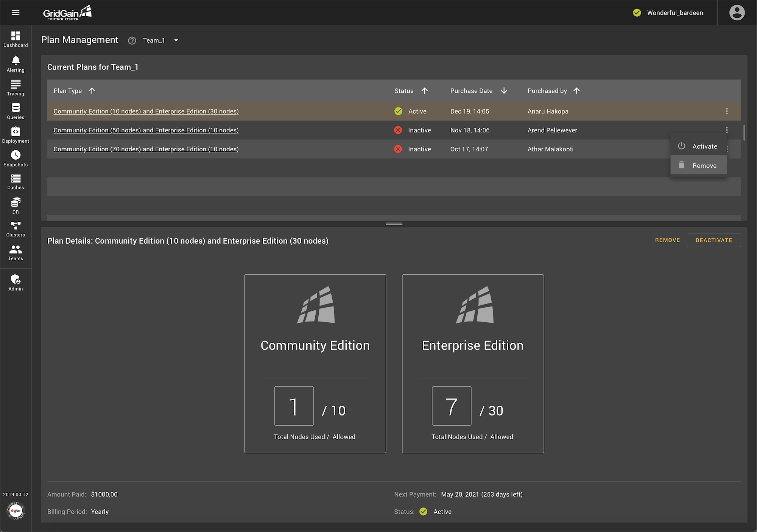The height and width of the screenshot is (532, 757).
Task: Click version number 2019.00.12
Action: point(16,495)
